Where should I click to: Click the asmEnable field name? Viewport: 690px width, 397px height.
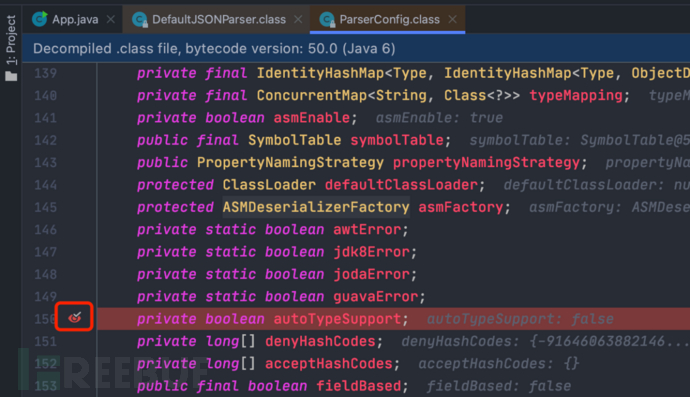312,118
